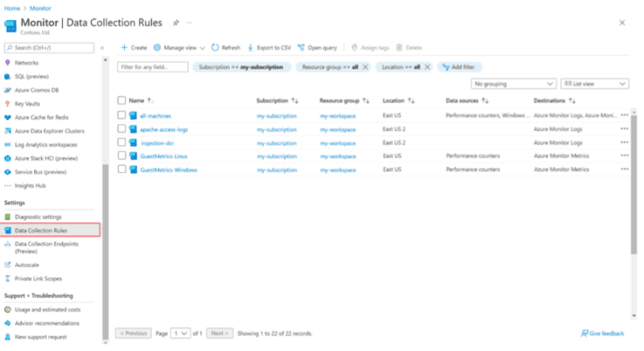This screenshot has width=644, height=351.
Task: Remove the Location filter
Action: [427, 67]
